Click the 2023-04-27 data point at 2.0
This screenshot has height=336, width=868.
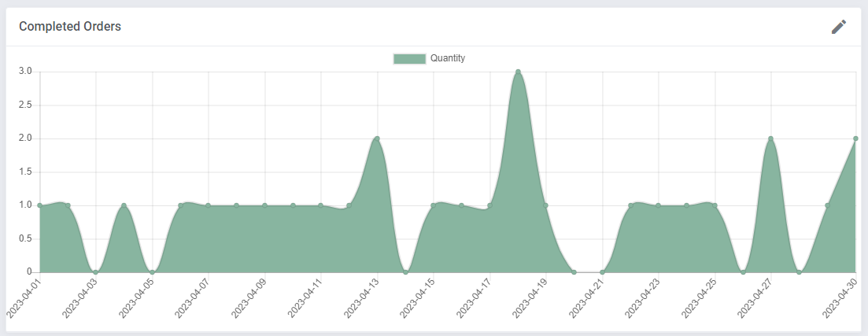(770, 138)
